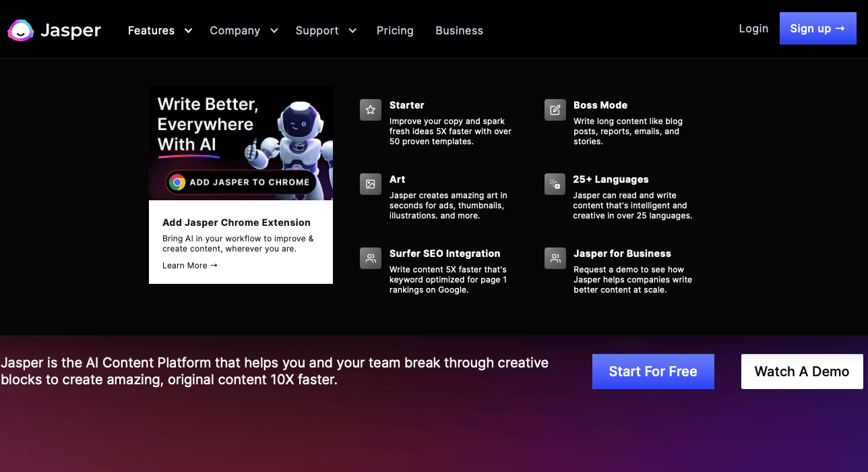Image resolution: width=868 pixels, height=472 pixels.
Task: Click the Jasper for Business people icon
Action: coord(555,258)
